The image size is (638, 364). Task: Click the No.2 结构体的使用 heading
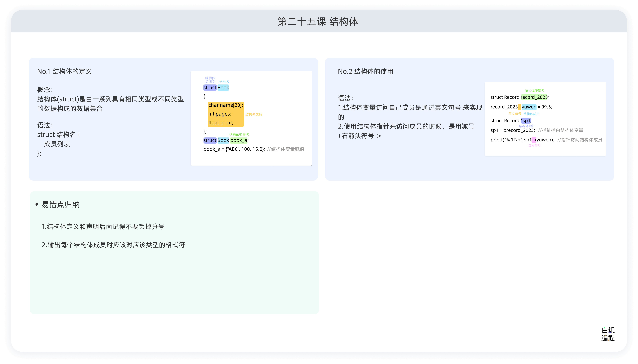click(x=365, y=71)
